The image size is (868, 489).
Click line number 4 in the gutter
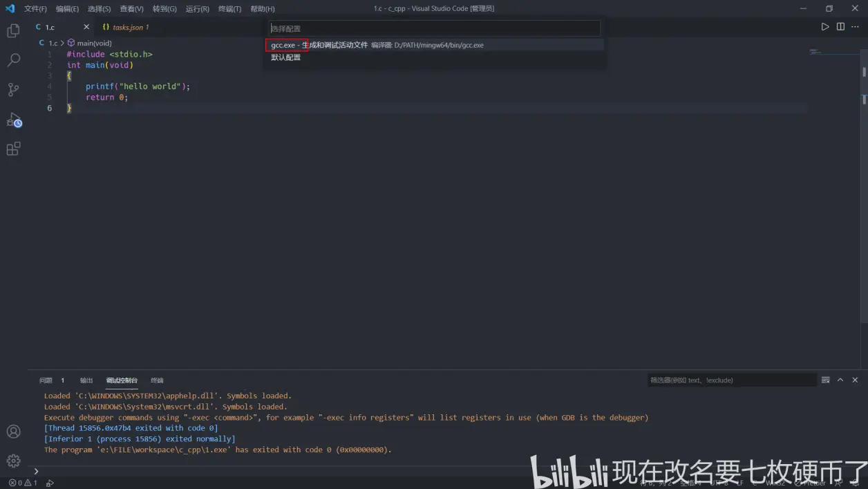(x=49, y=86)
